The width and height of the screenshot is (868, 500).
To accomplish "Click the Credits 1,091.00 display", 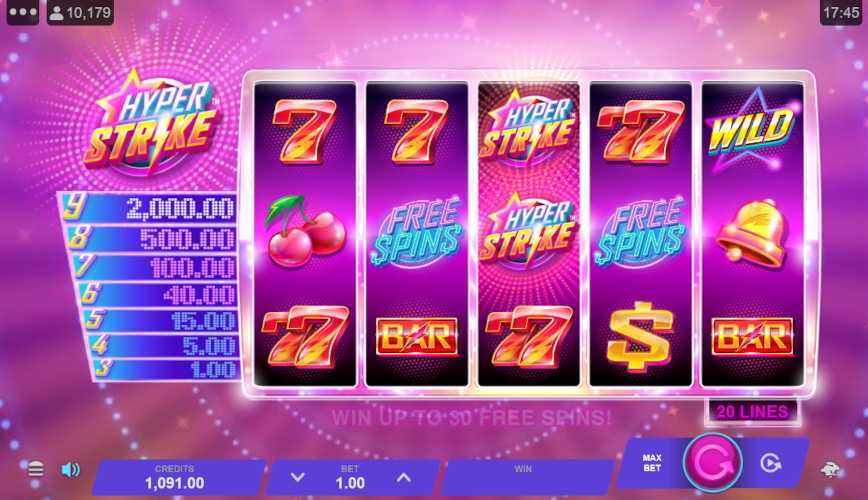I will 175,477.
